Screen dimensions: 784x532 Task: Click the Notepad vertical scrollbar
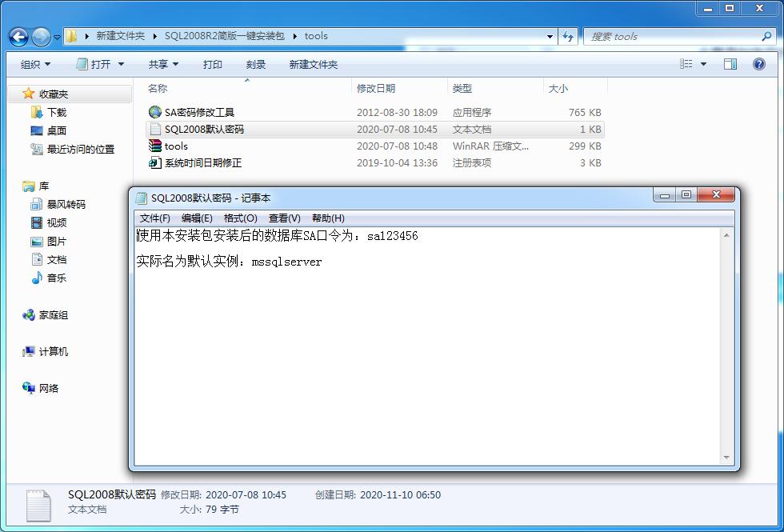click(x=726, y=344)
